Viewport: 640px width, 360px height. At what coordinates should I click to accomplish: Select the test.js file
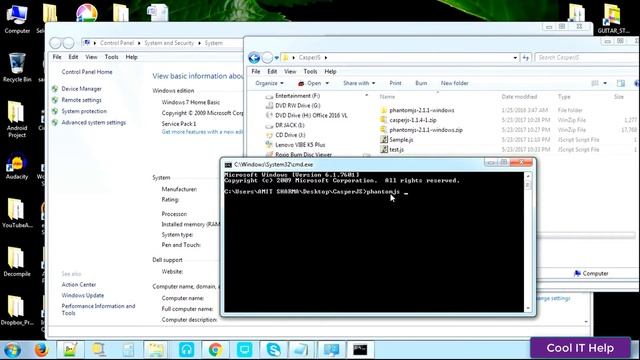click(396, 149)
